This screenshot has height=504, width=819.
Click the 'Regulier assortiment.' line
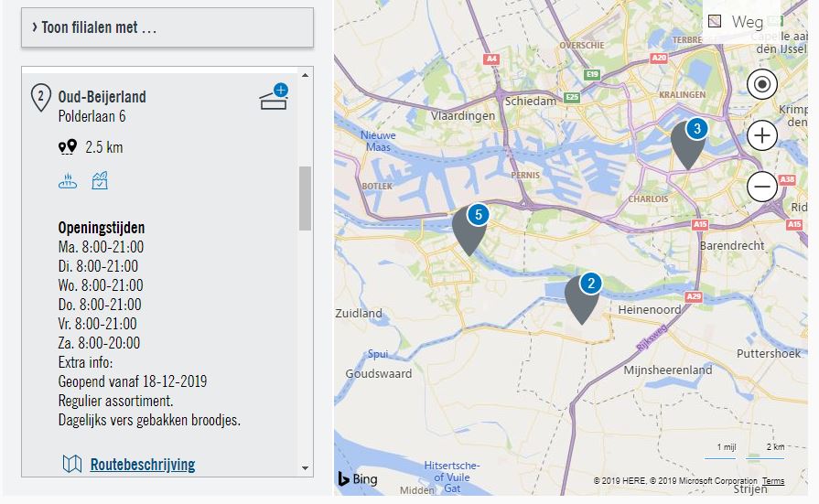point(115,402)
